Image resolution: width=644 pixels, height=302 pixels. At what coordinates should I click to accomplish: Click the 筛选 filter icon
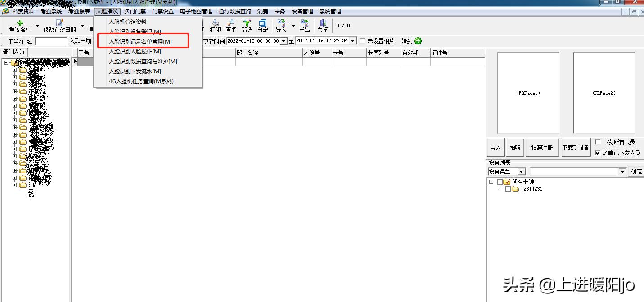tap(247, 23)
